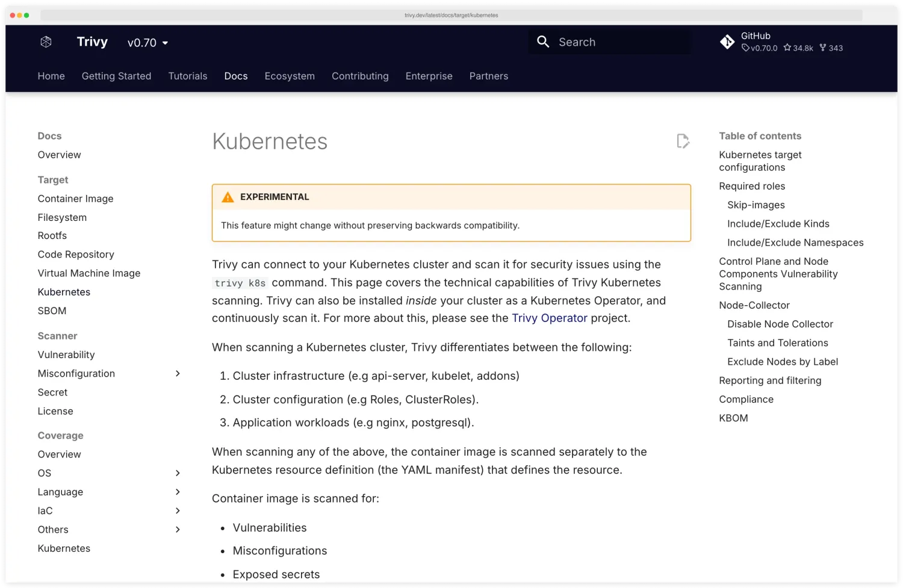This screenshot has width=903, height=588.
Task: Expand the Language coverage section
Action: click(178, 492)
